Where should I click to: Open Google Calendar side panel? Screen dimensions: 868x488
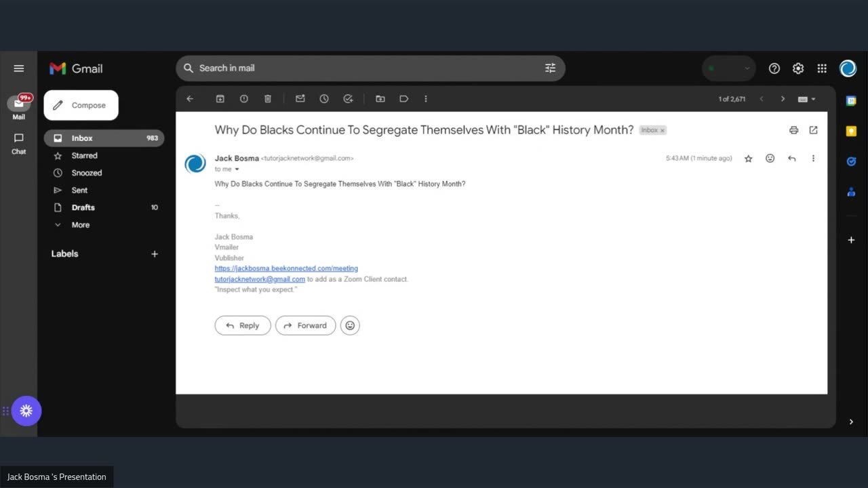(851, 101)
